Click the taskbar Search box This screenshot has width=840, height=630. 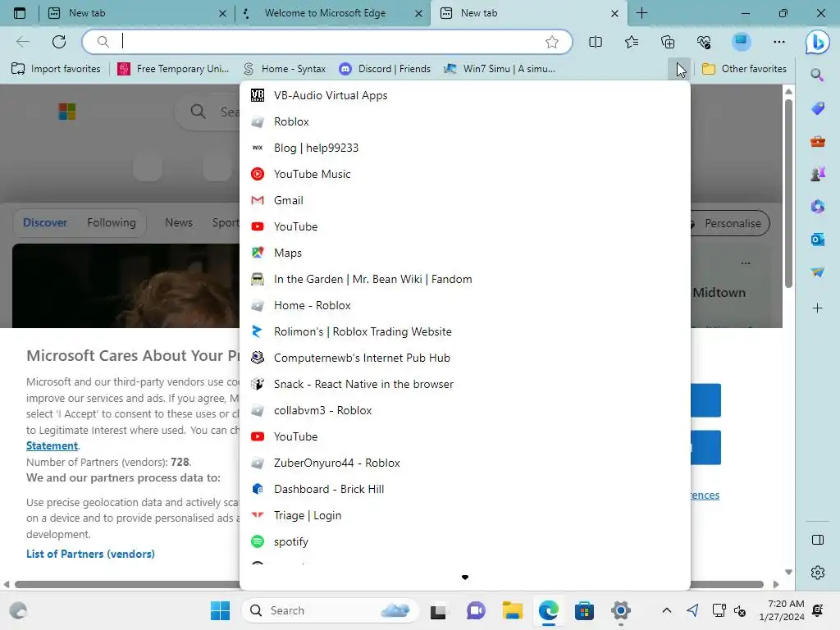tap(330, 610)
